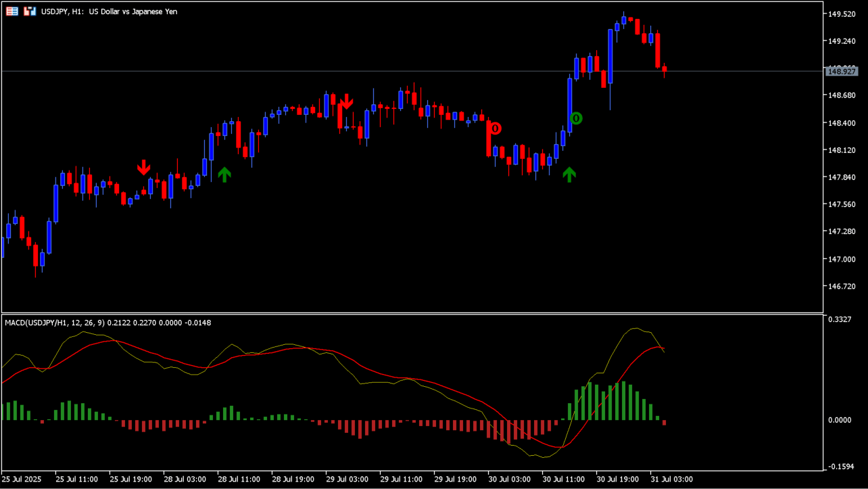Viewport: 868px width, 489px height.
Task: Select the green up arrow on 30 Jul
Action: [x=569, y=174]
